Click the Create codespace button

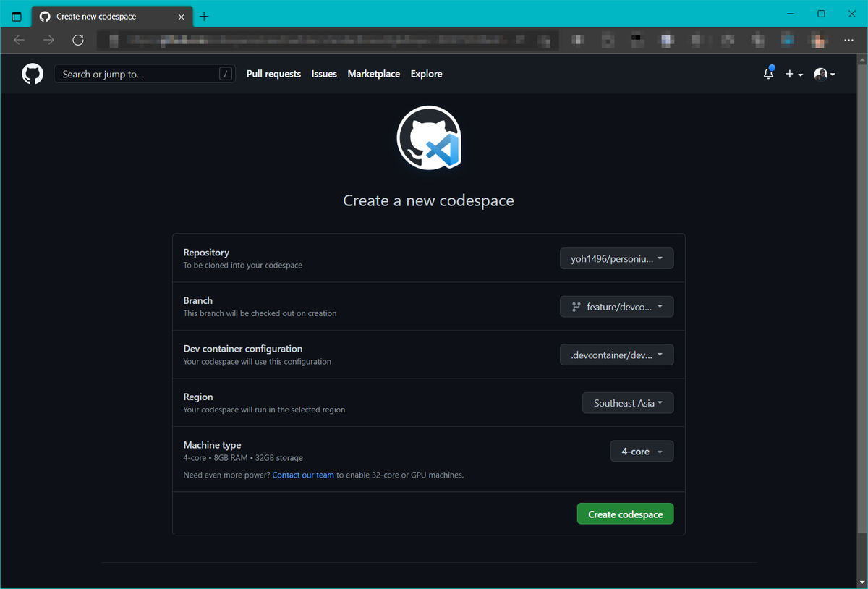coord(625,514)
